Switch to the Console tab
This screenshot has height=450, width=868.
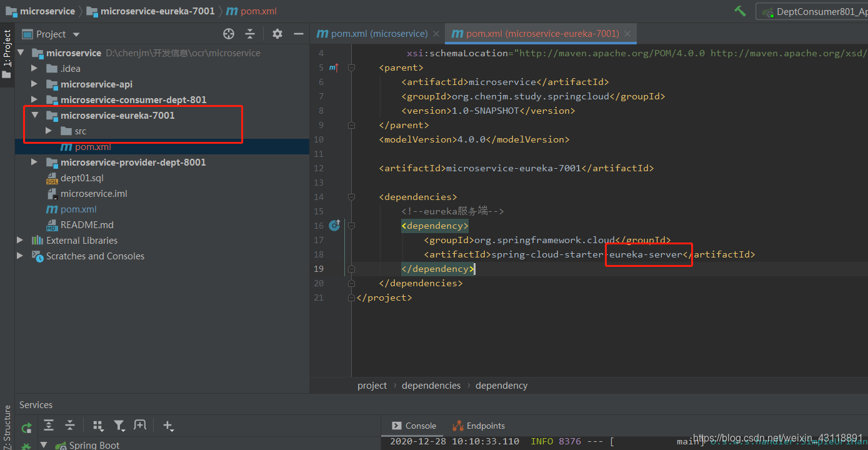pyautogui.click(x=414, y=426)
